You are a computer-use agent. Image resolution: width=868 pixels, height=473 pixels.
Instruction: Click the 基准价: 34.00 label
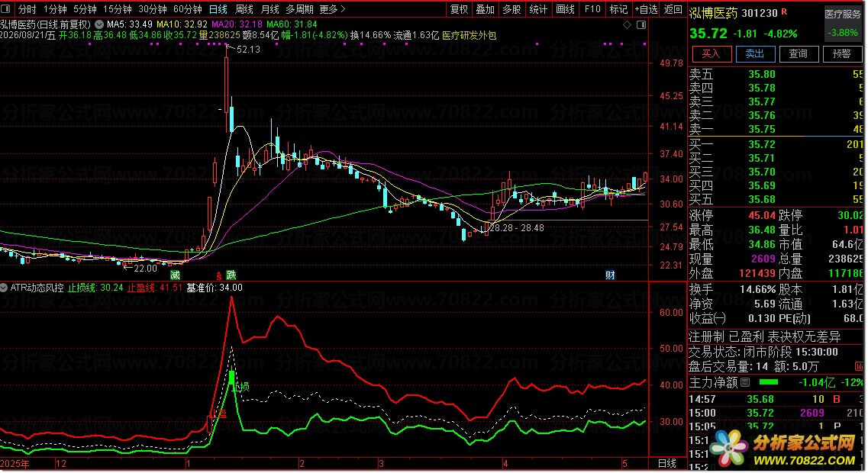pyautogui.click(x=215, y=288)
